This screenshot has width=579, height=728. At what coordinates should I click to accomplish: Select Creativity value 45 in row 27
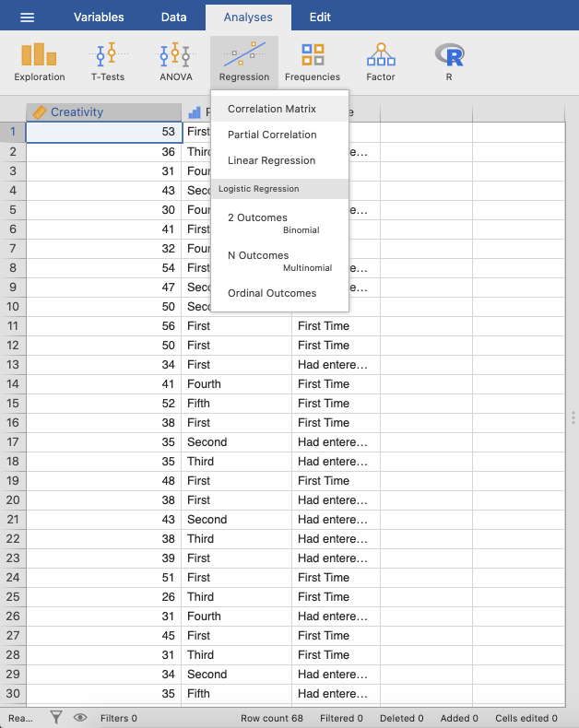coord(103,635)
